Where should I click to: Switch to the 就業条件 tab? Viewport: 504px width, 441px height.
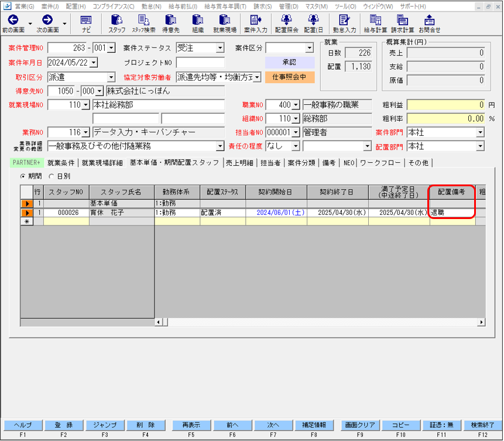tap(61, 163)
